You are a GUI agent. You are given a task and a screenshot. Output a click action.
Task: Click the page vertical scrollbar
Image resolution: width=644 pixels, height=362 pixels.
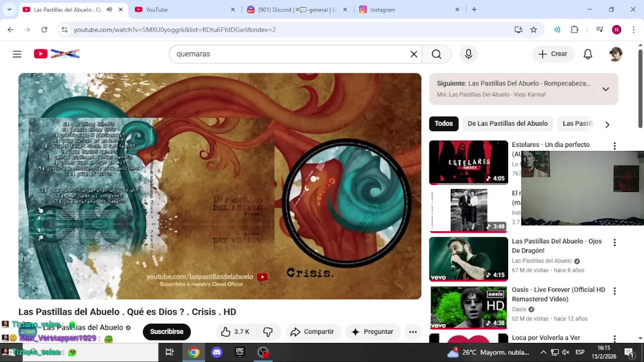pos(640,88)
